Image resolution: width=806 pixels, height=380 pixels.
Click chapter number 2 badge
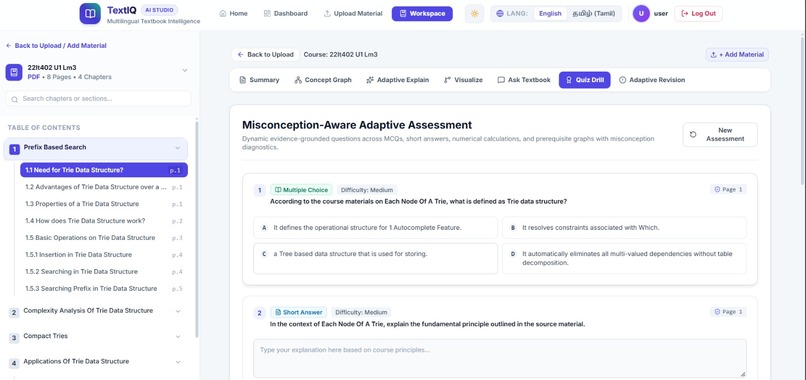coord(14,312)
